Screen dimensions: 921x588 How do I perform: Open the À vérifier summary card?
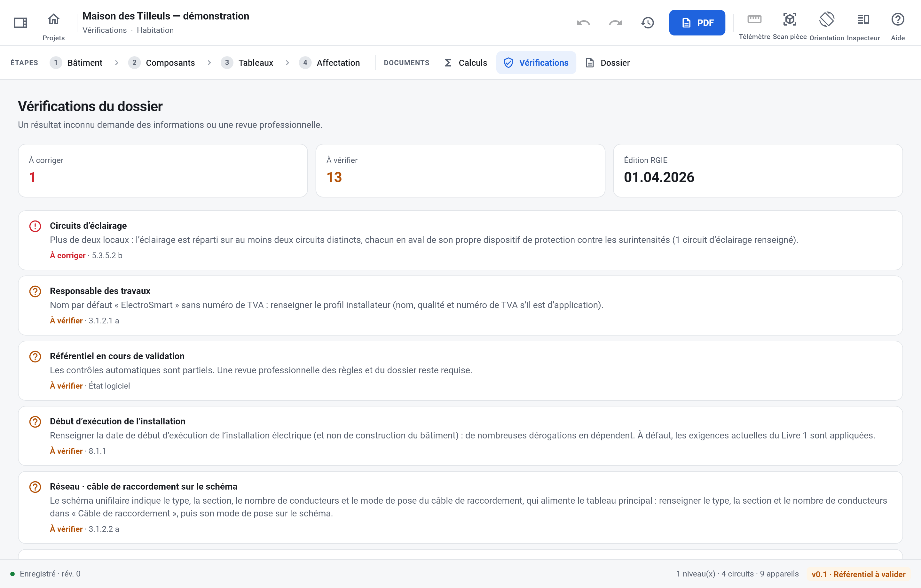point(460,171)
